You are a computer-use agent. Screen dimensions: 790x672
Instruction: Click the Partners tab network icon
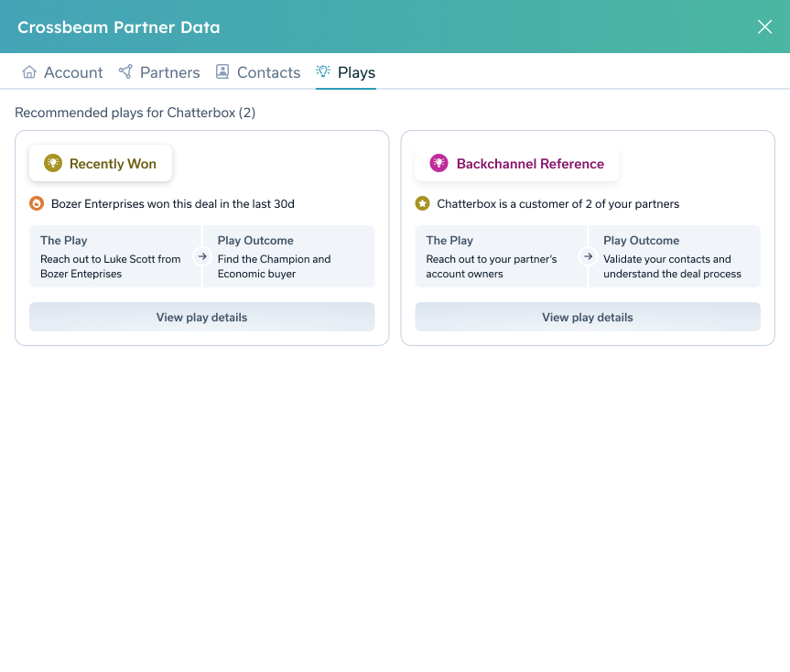tap(125, 72)
